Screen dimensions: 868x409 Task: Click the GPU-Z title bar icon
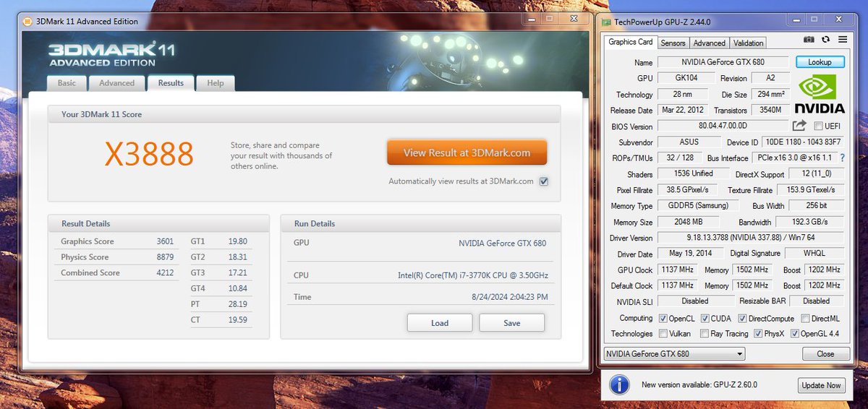[608, 22]
